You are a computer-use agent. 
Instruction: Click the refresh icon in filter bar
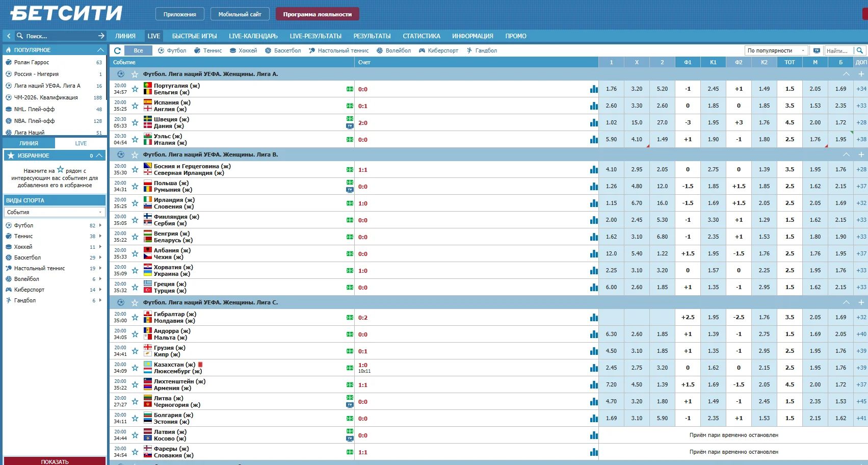click(118, 50)
